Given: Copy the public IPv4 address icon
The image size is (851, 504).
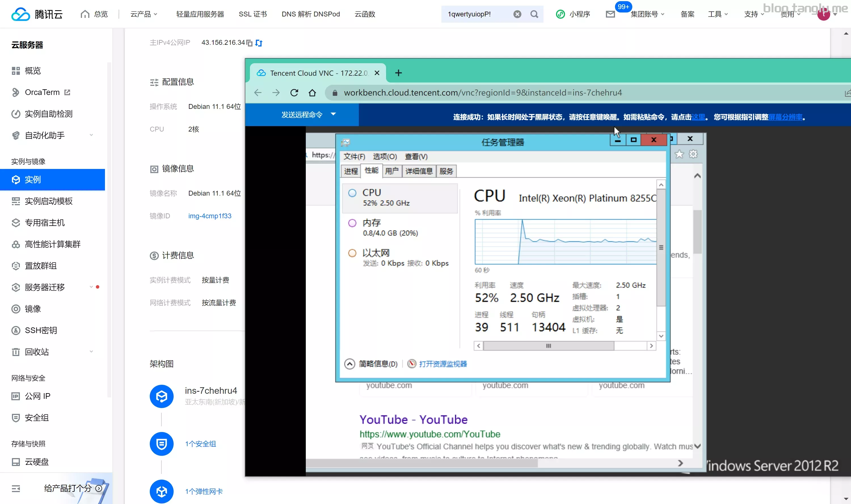Looking at the screenshot, I should pyautogui.click(x=249, y=43).
